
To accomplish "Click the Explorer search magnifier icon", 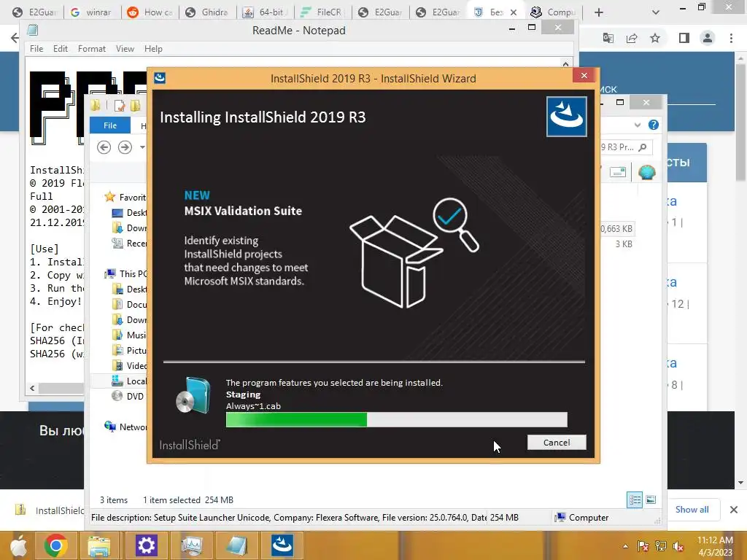I will pos(643,147).
